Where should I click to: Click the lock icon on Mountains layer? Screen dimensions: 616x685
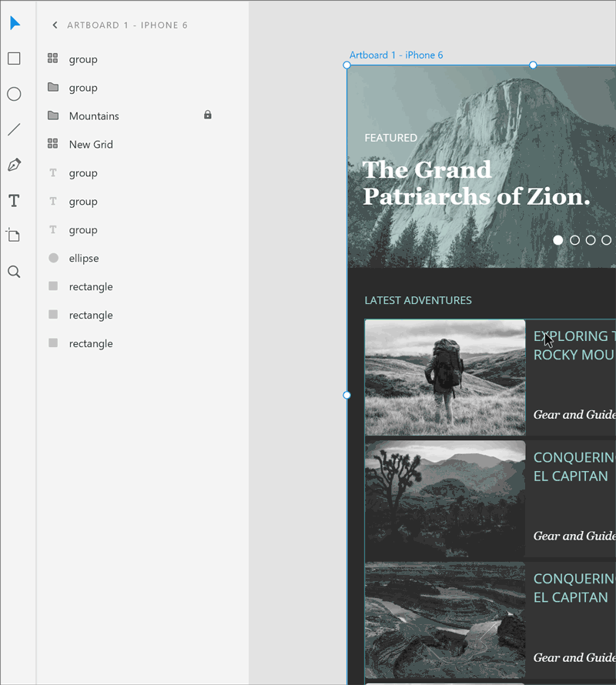[x=208, y=115]
